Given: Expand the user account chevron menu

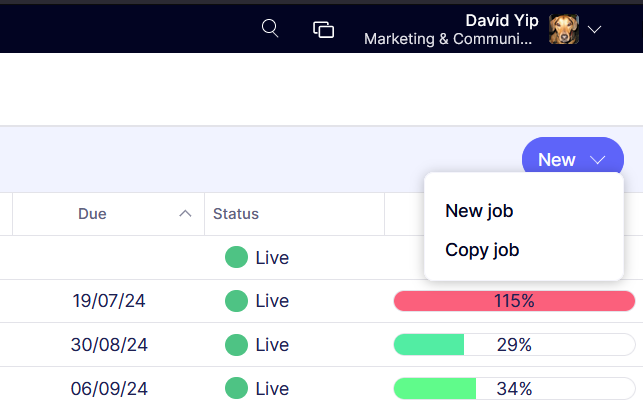Looking at the screenshot, I should (x=595, y=30).
